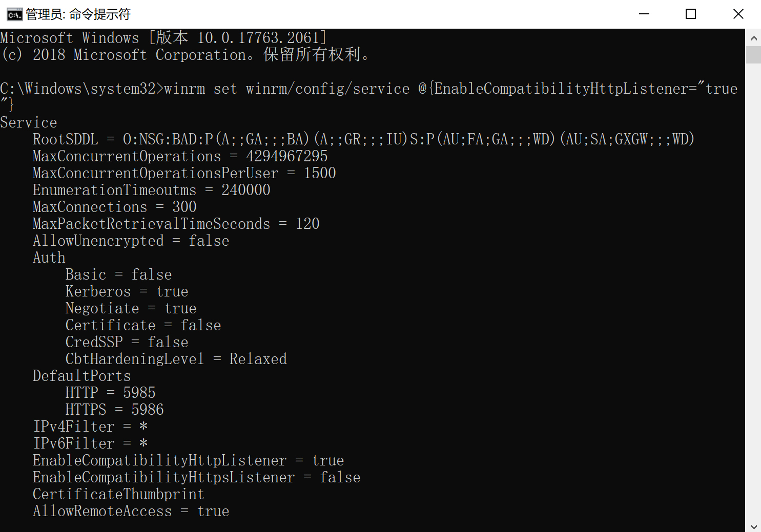Click the AllowRemoteAccess = true line
Viewport: 761px width, 532px height.
[x=131, y=511]
